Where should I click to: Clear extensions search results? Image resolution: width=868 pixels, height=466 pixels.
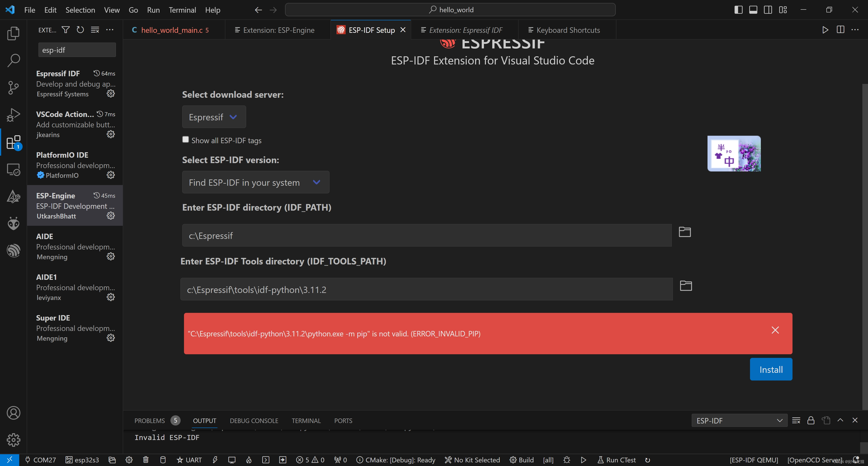[x=95, y=30]
